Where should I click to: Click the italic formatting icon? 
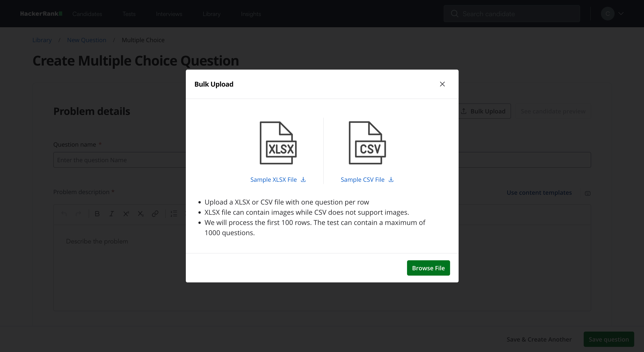[111, 214]
